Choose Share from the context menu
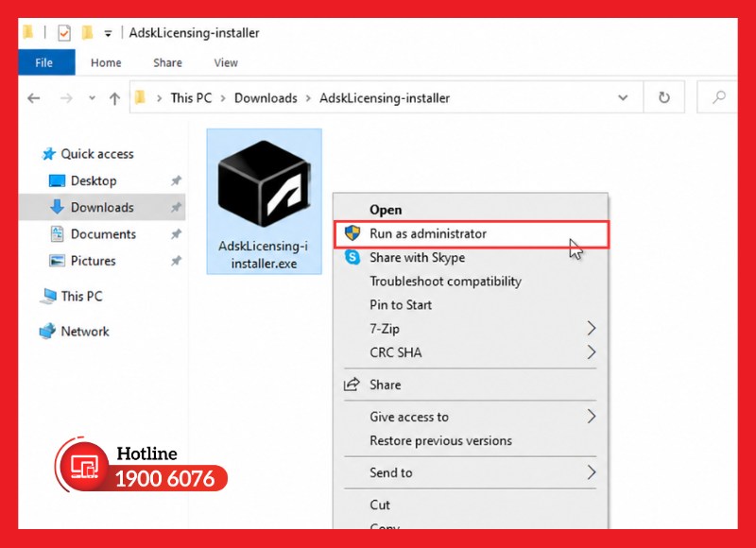The height and width of the screenshot is (548, 756). (471, 385)
